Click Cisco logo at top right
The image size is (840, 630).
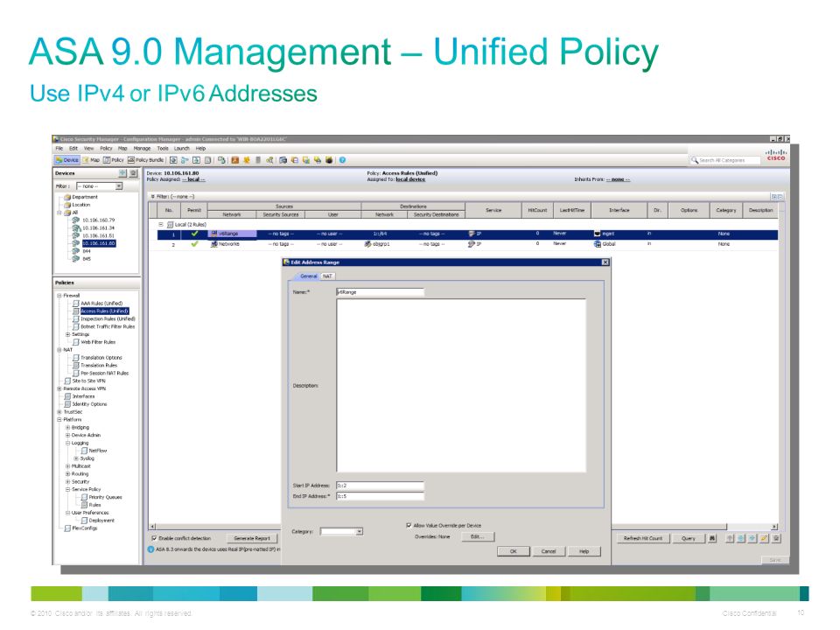[x=776, y=155]
